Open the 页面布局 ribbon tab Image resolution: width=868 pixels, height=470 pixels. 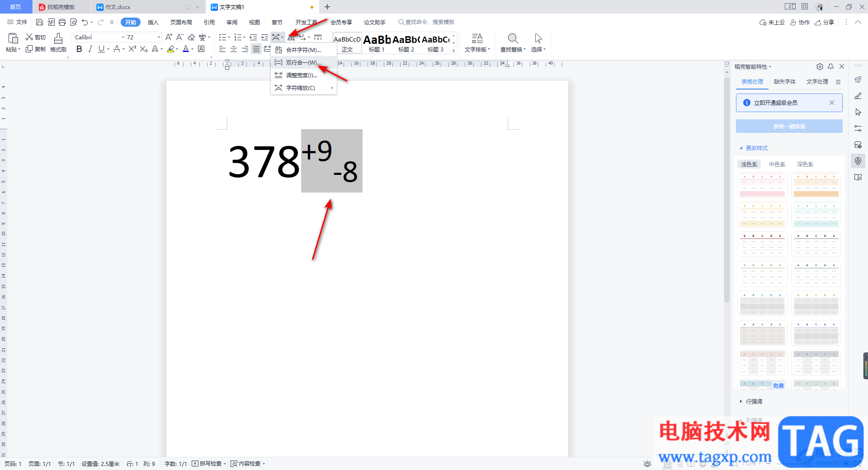181,22
